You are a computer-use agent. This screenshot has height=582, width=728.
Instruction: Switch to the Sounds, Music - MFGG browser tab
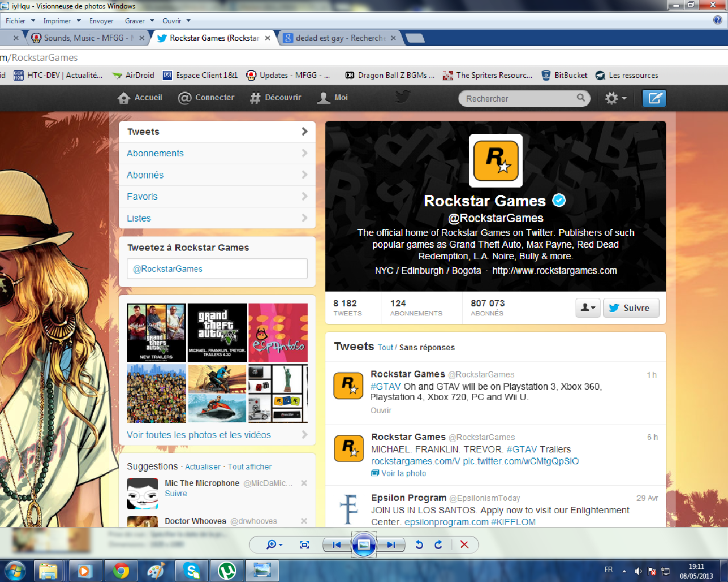coord(88,38)
